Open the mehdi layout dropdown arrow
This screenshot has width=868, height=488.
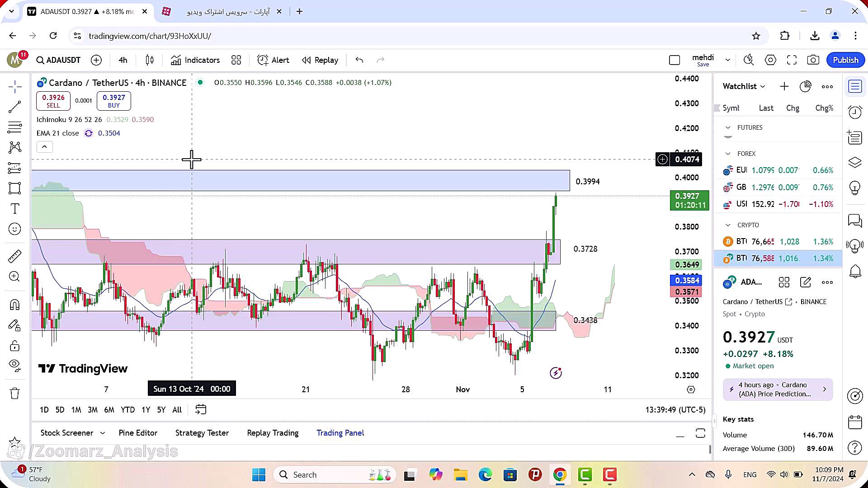tap(727, 60)
